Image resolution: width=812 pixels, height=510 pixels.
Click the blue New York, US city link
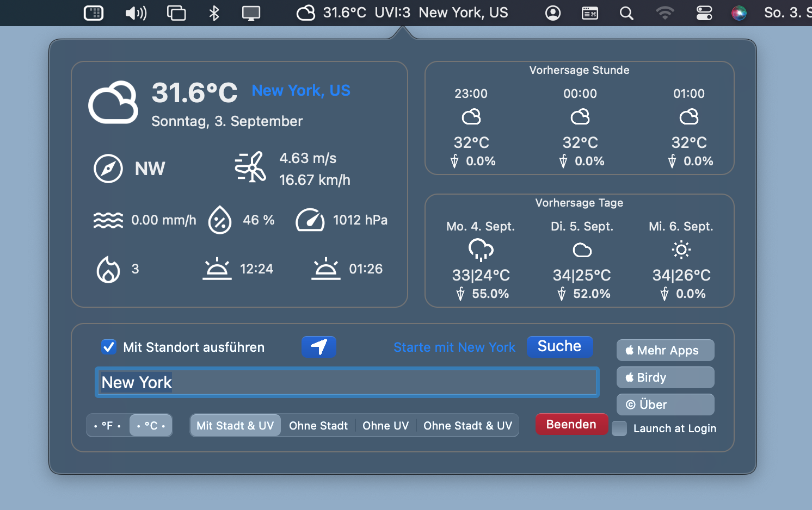(301, 90)
